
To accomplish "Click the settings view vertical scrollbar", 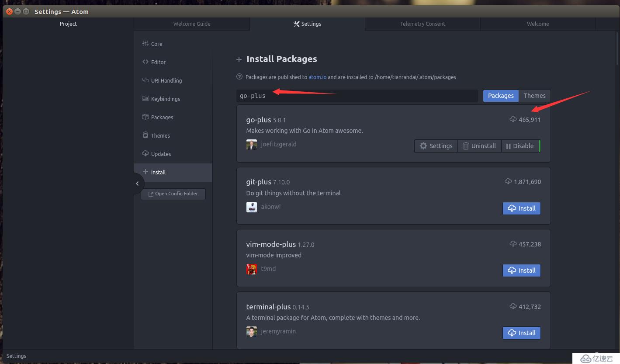I will click(617, 49).
